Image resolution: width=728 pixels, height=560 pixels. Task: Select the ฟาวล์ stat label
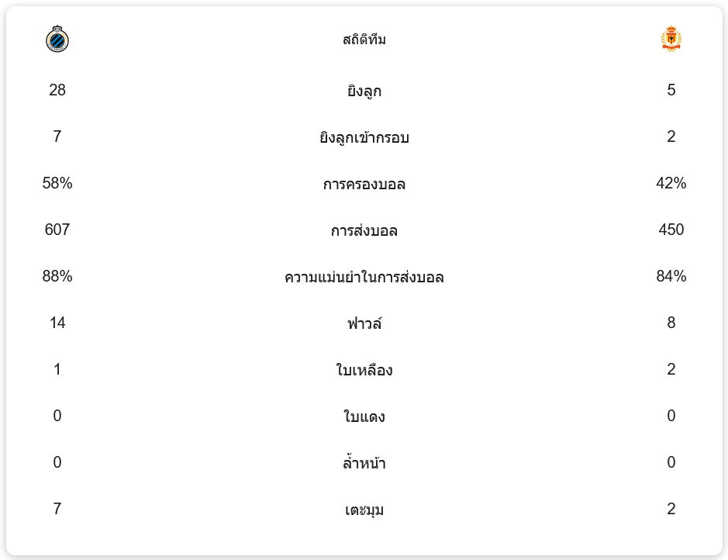[x=364, y=323]
